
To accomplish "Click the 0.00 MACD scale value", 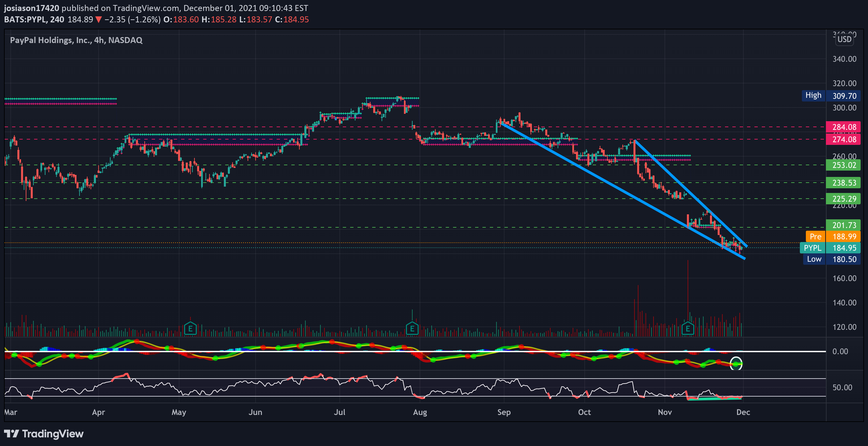I will 840,352.
